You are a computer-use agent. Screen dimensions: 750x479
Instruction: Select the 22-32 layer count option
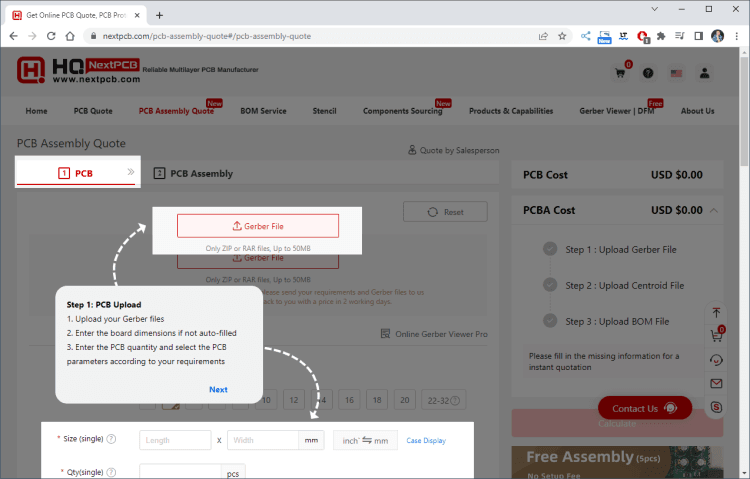(x=443, y=400)
